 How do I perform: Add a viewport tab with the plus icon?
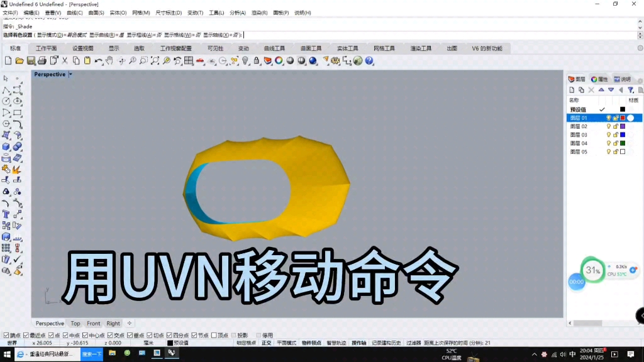[130, 324]
